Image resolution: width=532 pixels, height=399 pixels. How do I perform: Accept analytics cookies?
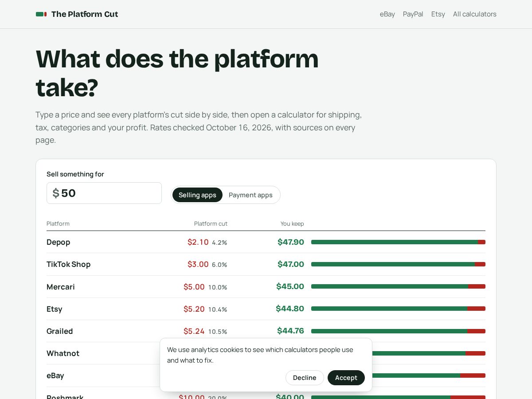click(x=346, y=378)
